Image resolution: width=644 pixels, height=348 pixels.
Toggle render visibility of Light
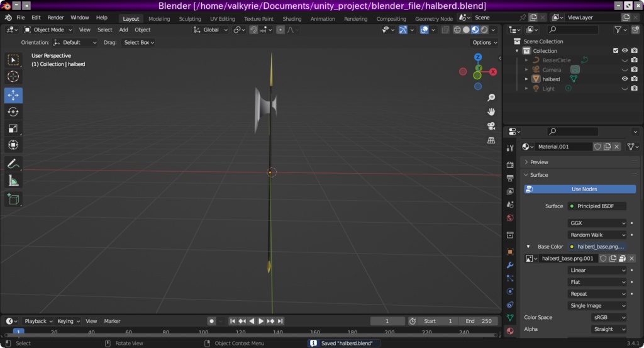(635, 88)
